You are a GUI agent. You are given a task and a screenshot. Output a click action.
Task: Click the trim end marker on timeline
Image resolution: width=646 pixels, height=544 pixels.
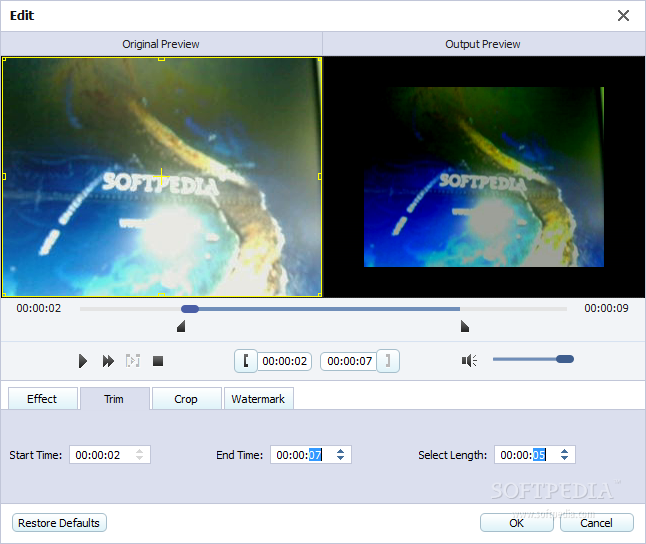pos(465,326)
